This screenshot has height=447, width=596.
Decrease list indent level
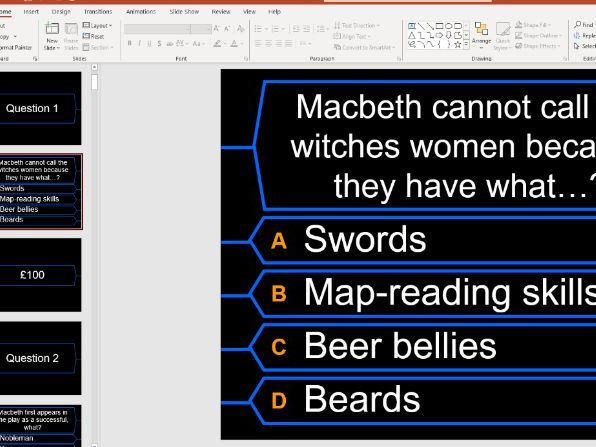click(x=296, y=29)
